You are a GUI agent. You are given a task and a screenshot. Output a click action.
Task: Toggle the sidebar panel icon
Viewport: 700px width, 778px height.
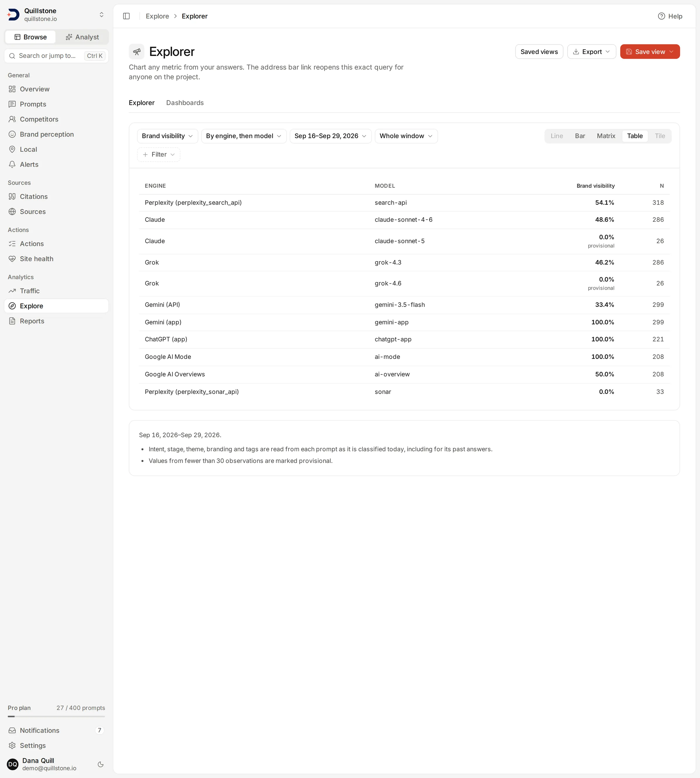[126, 16]
